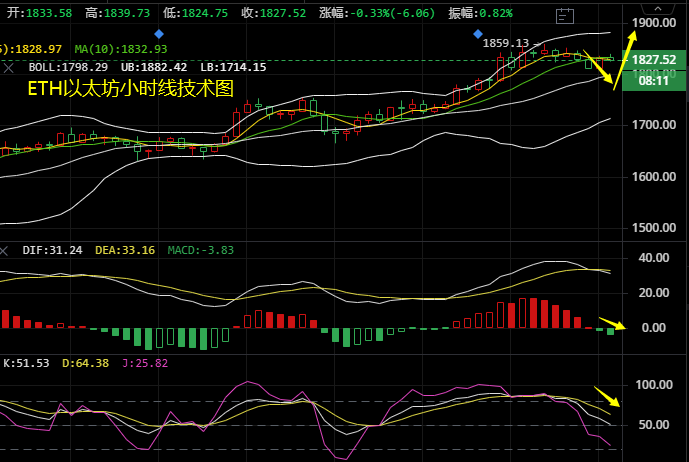Screen dimensions: 689x462
Task: Click the green 1827.52 current price tag
Action: (654, 60)
